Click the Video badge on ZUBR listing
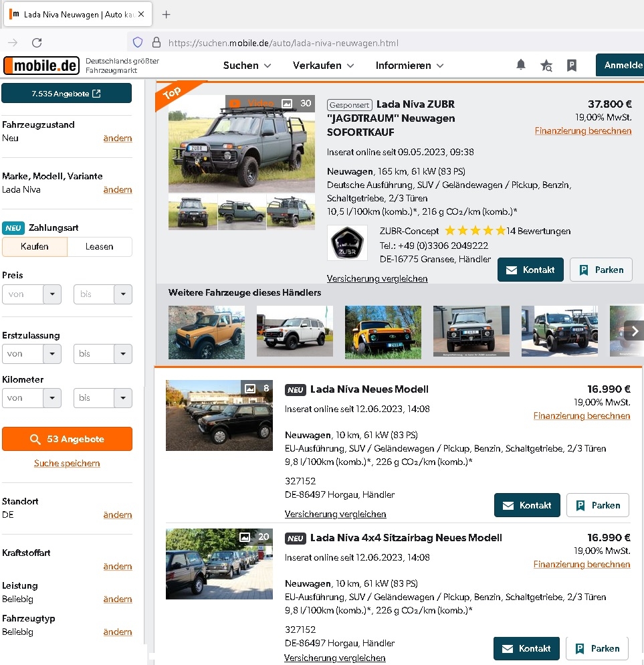This screenshot has height=665, width=644. coord(252,103)
